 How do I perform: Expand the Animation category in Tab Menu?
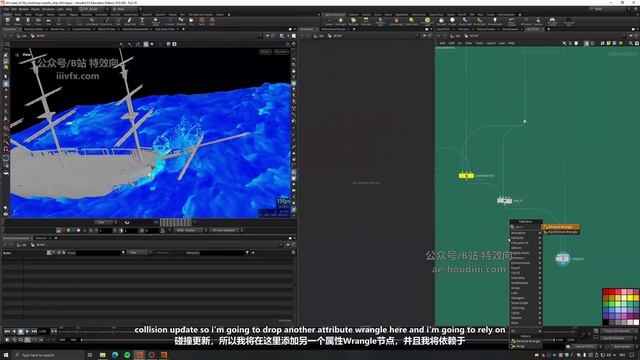525,233
